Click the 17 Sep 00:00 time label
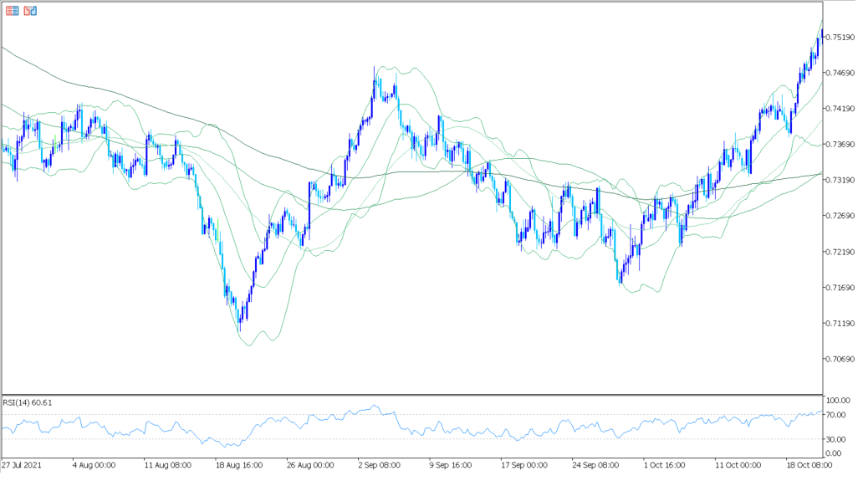Image resolution: width=868 pixels, height=481 pixels. pyautogui.click(x=524, y=465)
